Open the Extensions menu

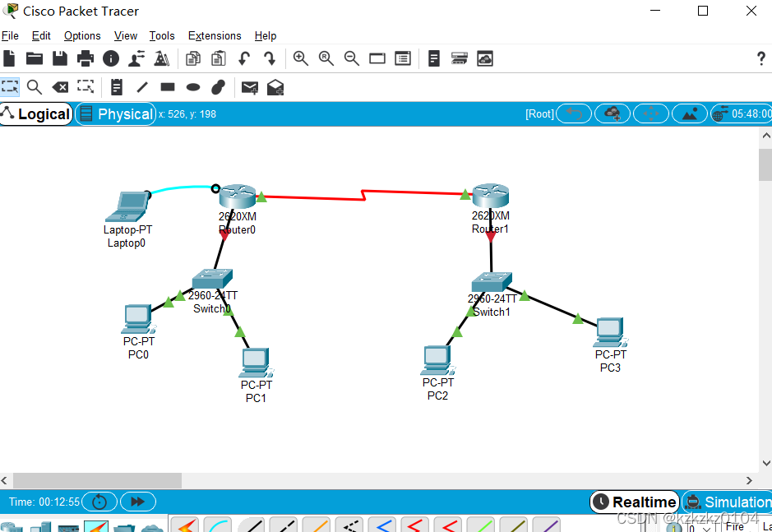[215, 36]
